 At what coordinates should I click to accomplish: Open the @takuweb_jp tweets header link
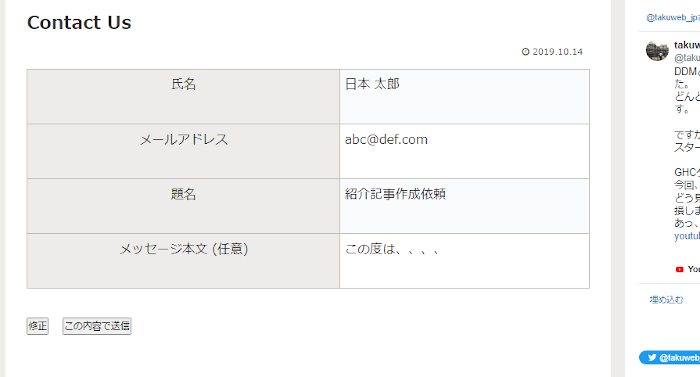click(673, 17)
